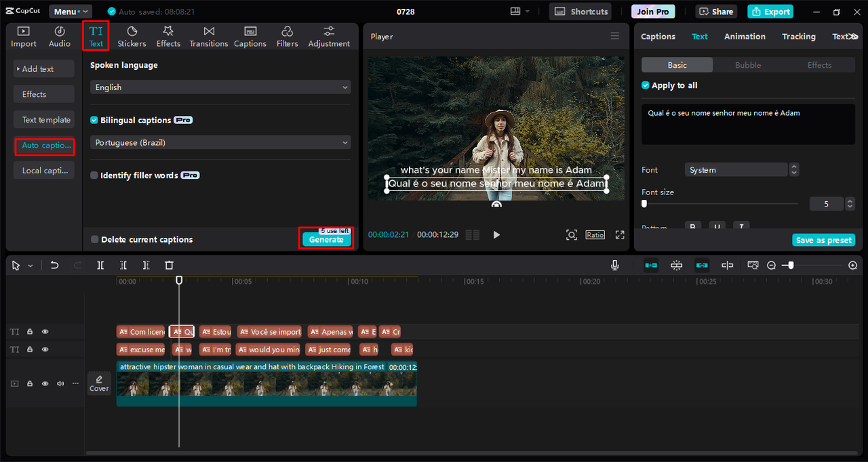Image resolution: width=868 pixels, height=462 pixels.
Task: Toggle main track magnet icon
Action: (x=651, y=266)
